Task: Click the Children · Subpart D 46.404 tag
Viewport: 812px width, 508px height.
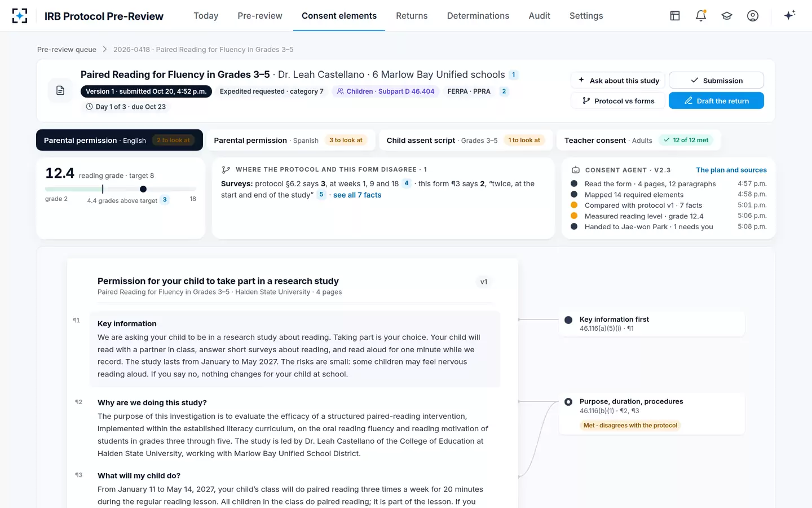Action: coord(386,91)
